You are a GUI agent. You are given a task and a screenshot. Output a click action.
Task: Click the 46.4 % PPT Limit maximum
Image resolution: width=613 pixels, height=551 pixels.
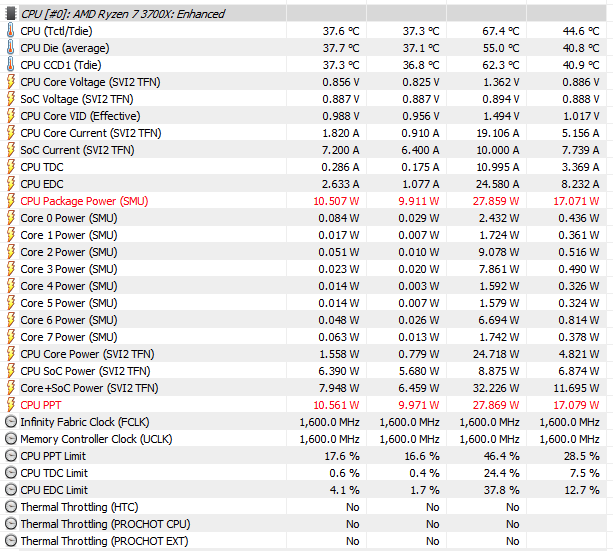pos(502,456)
